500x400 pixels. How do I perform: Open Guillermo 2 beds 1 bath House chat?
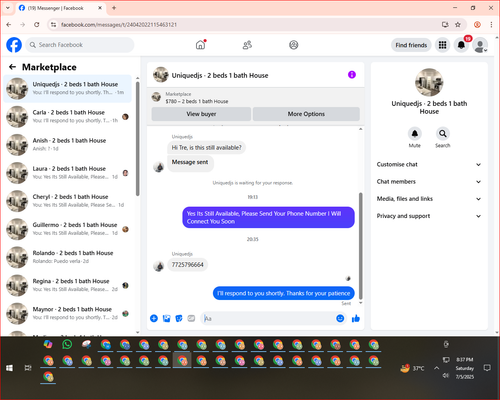[68, 229]
